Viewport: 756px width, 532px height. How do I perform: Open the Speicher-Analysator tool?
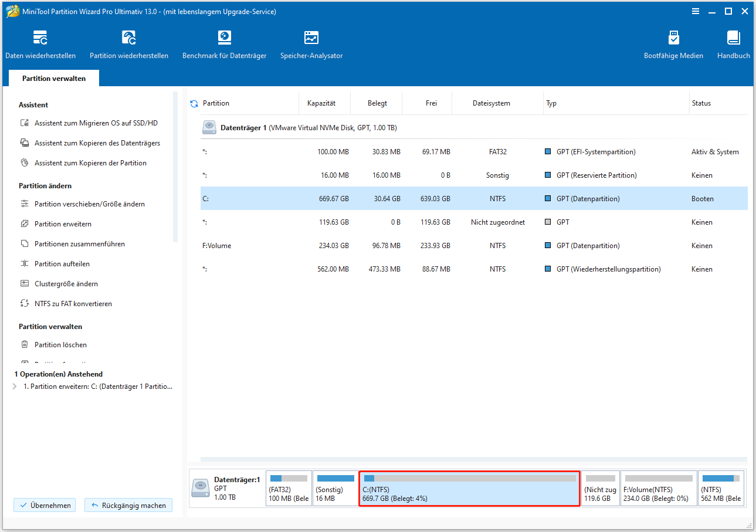(311, 45)
